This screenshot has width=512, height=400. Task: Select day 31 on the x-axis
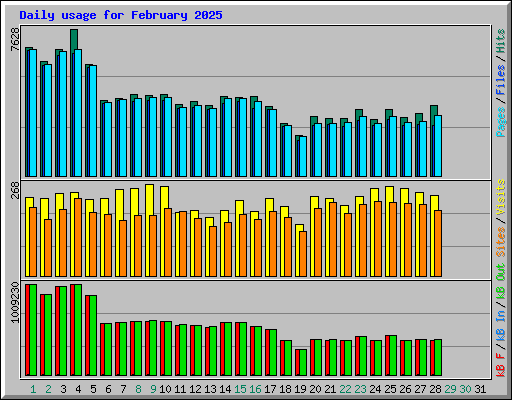coord(480,389)
